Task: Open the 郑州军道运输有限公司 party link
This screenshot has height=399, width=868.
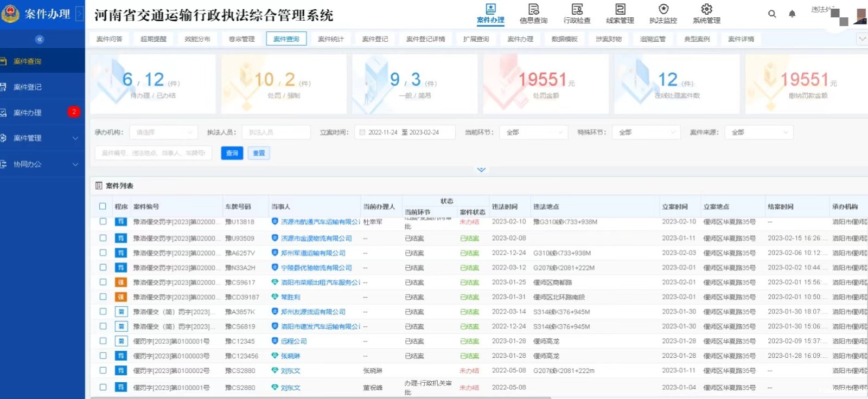Action: click(x=313, y=253)
